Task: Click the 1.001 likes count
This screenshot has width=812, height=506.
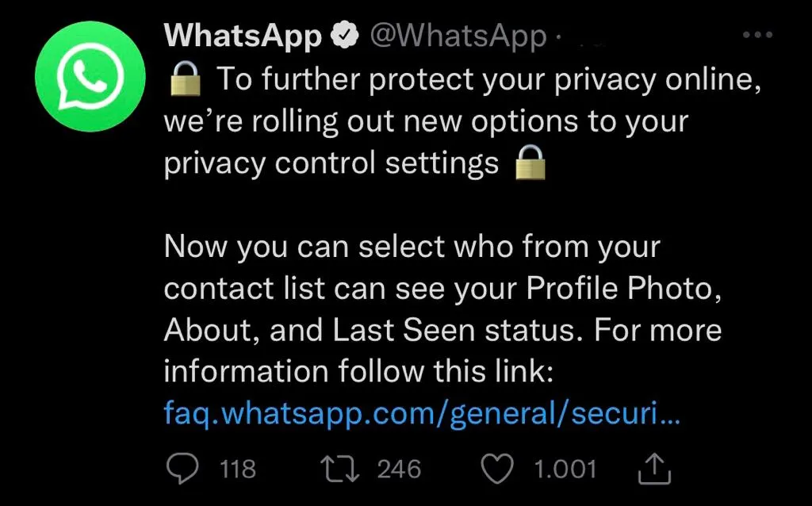Action: coord(565,470)
